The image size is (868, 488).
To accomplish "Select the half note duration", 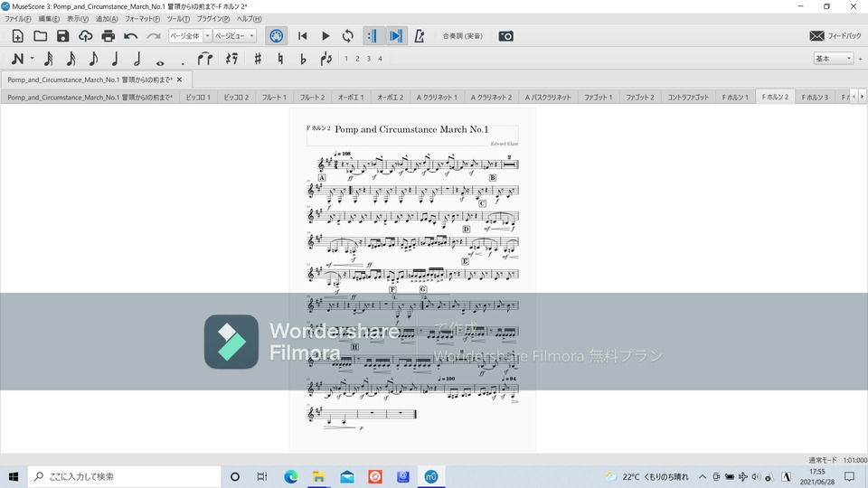I will point(137,58).
